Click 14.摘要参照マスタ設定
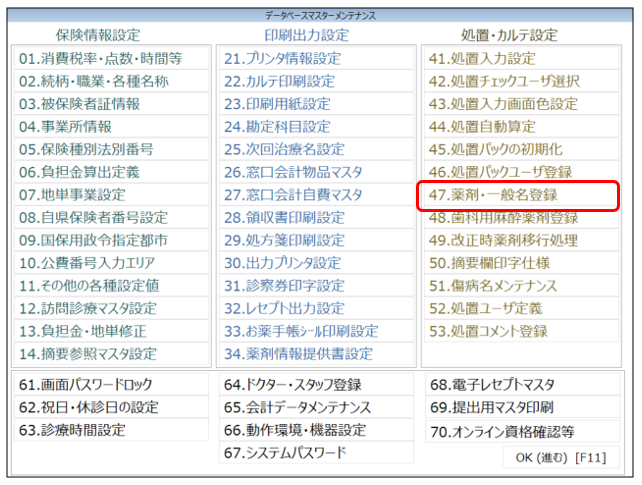This screenshot has height=485, width=642. pos(89,353)
